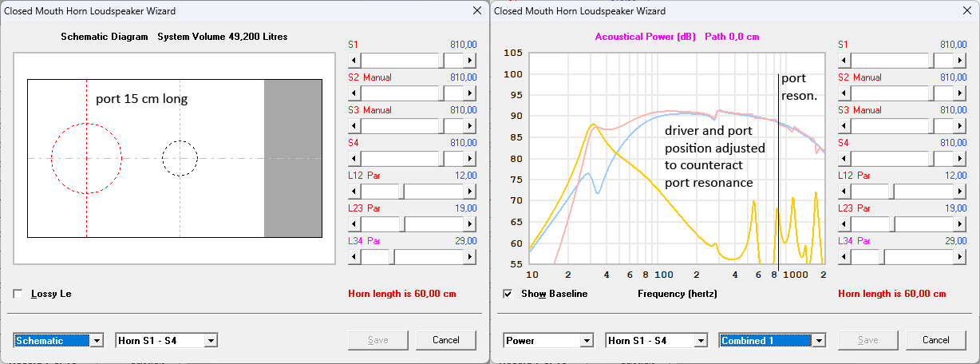Click the S1 value 810,00 in Schematic window
This screenshot has height=364, width=980.
pyautogui.click(x=463, y=45)
